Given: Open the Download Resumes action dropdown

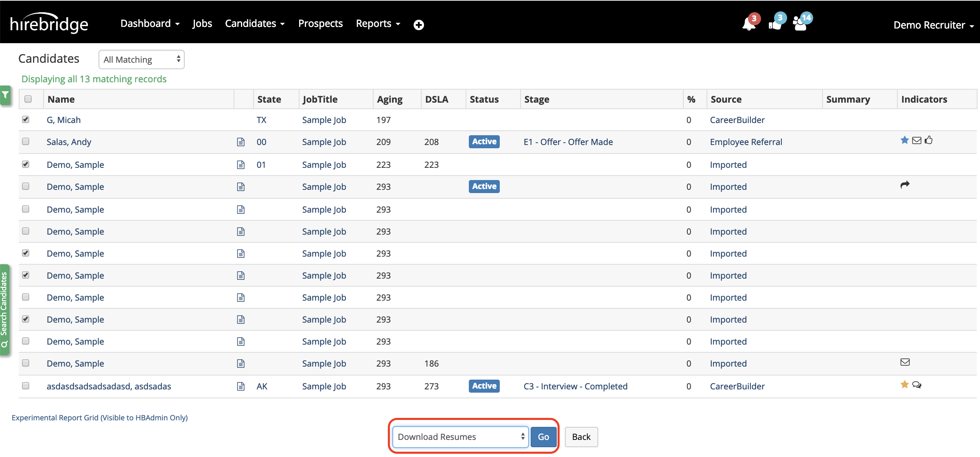Looking at the screenshot, I should [x=460, y=437].
